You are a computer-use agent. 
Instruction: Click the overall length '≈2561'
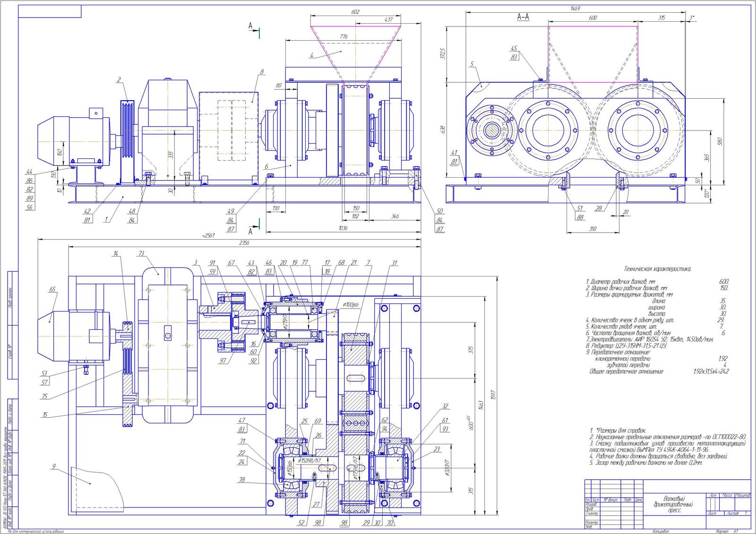[x=208, y=235]
